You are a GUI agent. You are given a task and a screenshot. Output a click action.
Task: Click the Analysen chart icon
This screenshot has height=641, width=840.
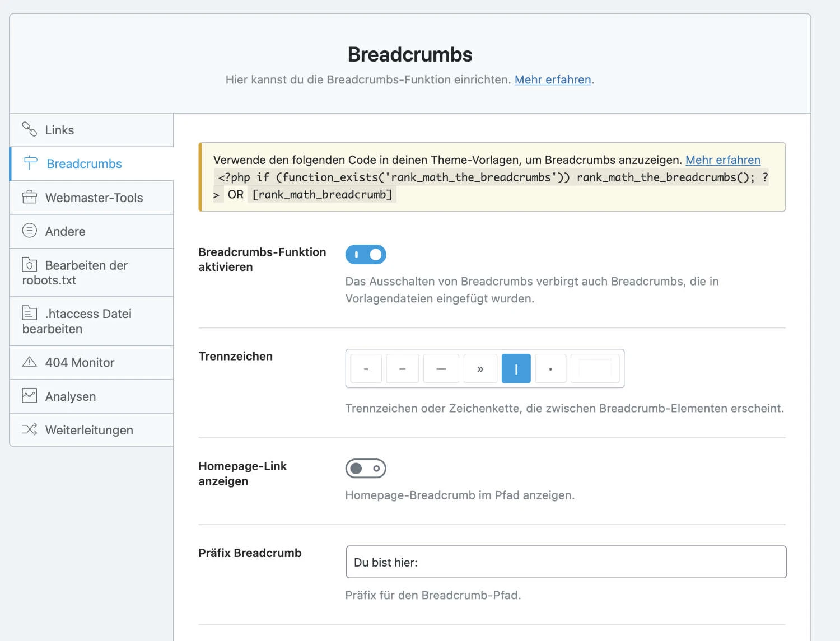[29, 396]
